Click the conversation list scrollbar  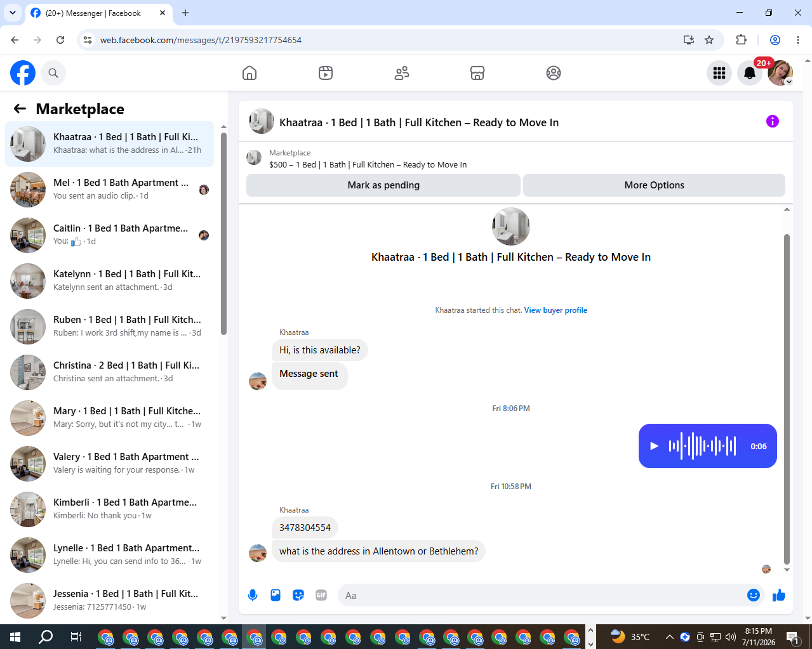click(223, 233)
